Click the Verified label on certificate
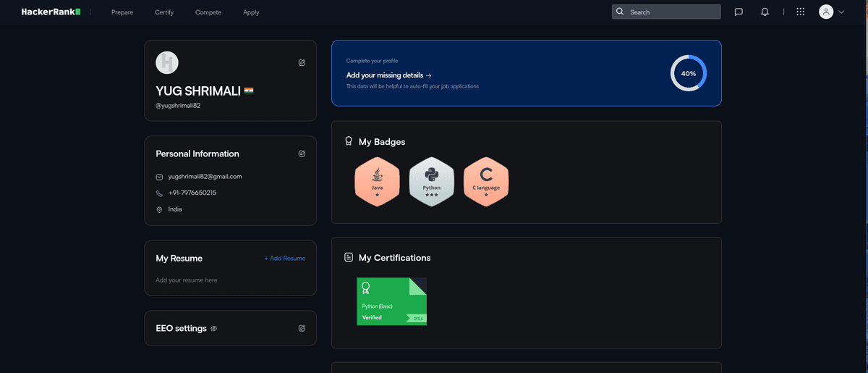Image resolution: width=868 pixels, height=373 pixels. pos(372,317)
